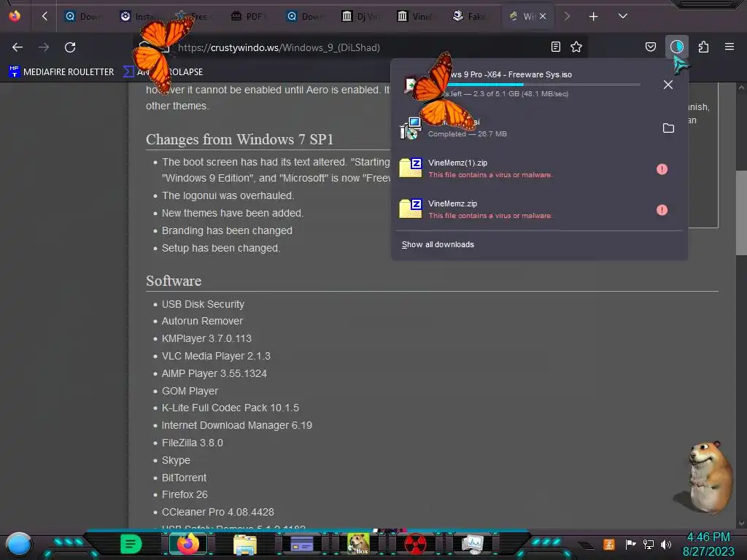The image size is (747, 560).
Task: Click the VineMemz.zip malware warning icon
Action: click(x=662, y=210)
